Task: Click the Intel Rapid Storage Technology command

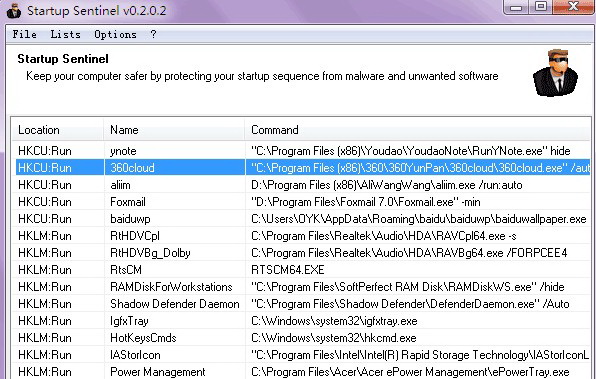Action: 420,355
